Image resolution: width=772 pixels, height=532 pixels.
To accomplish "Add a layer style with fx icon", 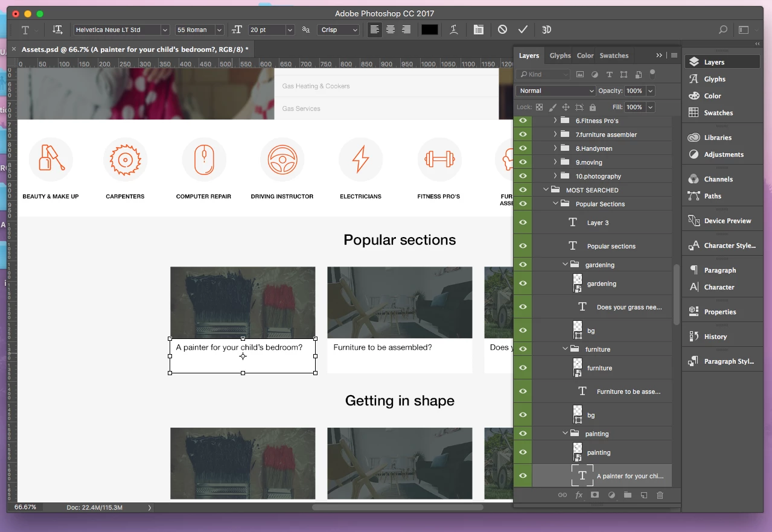I will [579, 495].
